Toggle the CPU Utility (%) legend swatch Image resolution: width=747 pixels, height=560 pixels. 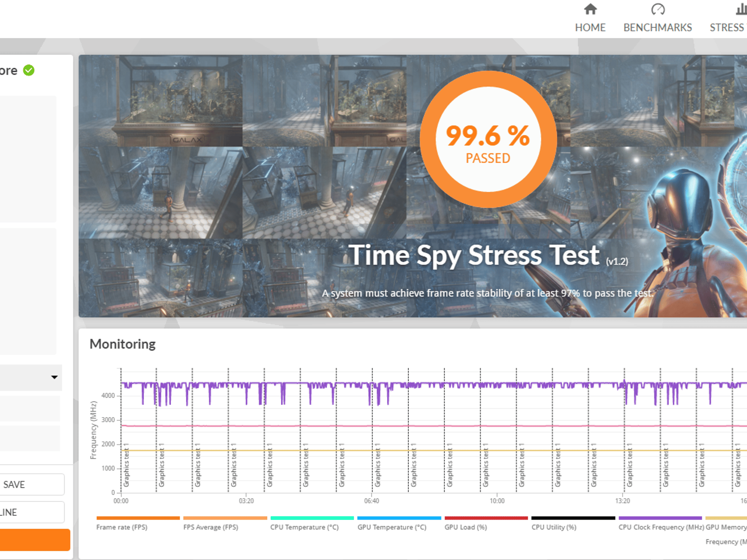(573, 518)
